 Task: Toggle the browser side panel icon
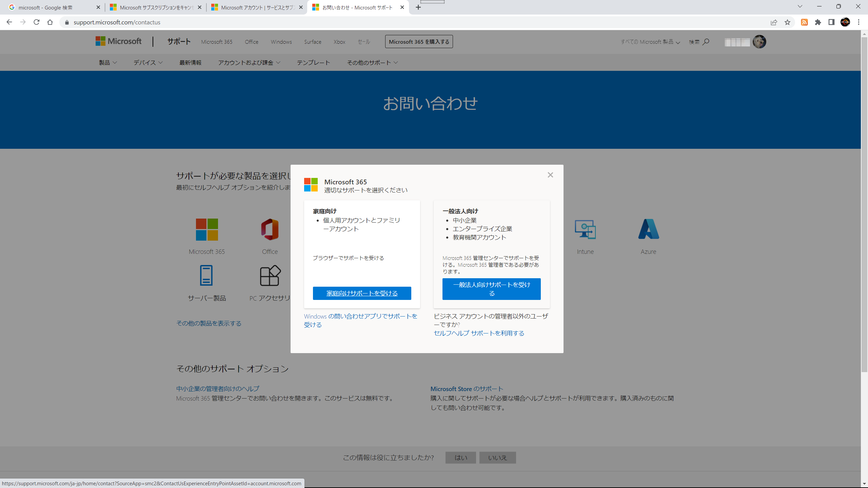831,22
